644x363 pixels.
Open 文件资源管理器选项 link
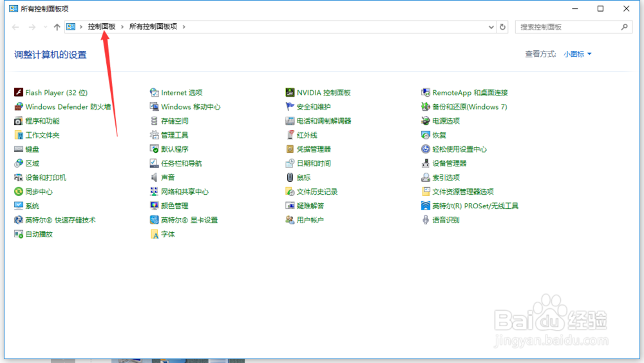pos(463,192)
